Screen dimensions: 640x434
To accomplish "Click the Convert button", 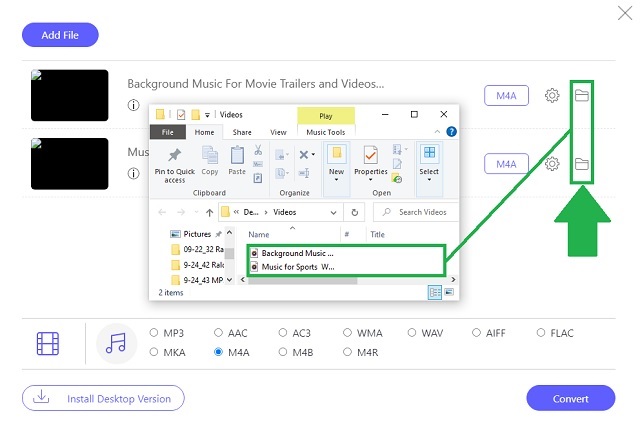I will [571, 398].
